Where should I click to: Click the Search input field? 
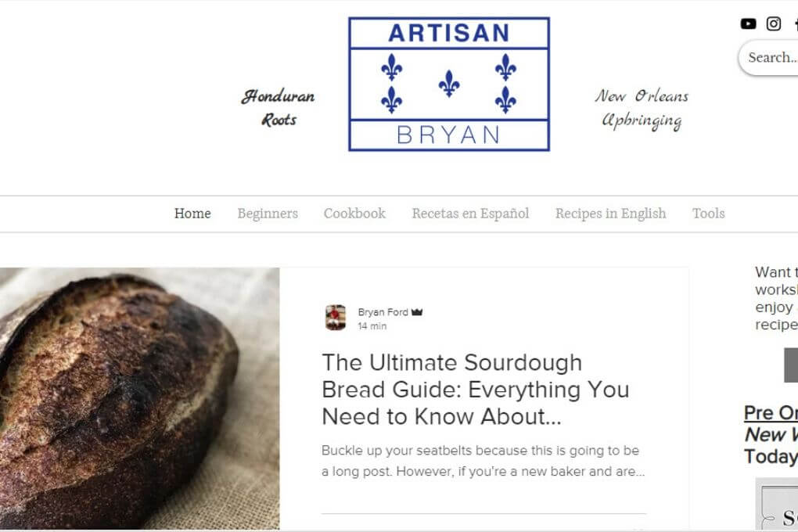click(768, 58)
